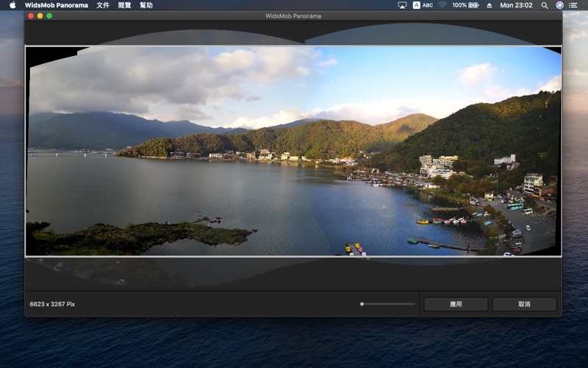Click the Siri icon
Screen dimensions: 588x368
point(559,5)
